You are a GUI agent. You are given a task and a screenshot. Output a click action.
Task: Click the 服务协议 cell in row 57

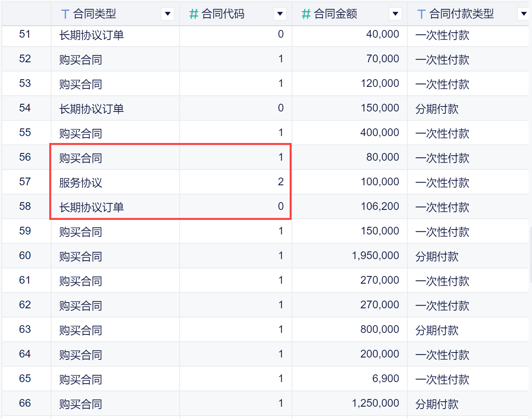pyautogui.click(x=81, y=182)
